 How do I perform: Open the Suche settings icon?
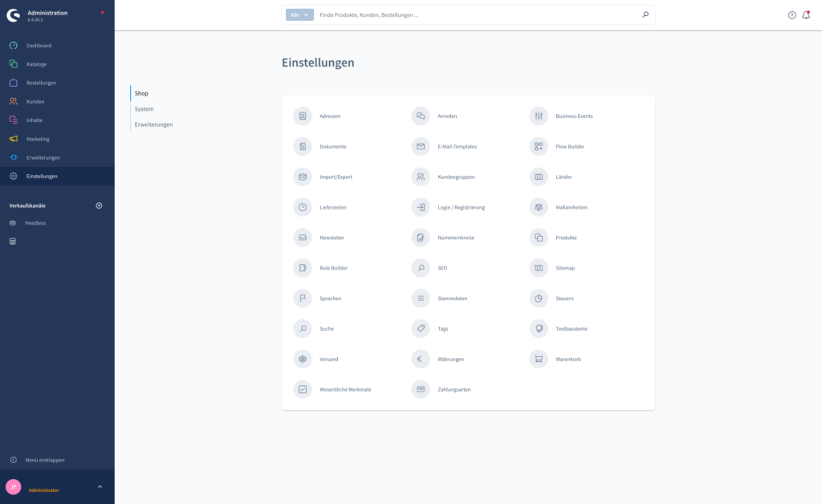coord(303,328)
